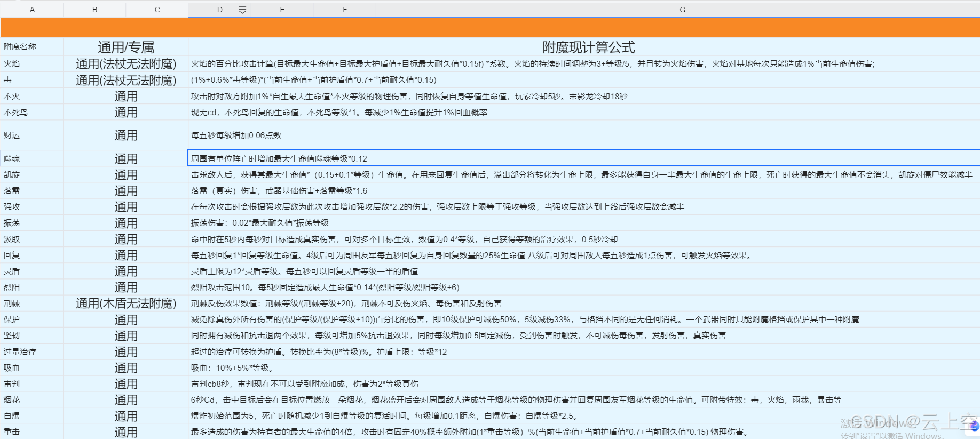Image resolution: width=980 pixels, height=439 pixels.
Task: Click the formula cell starting '超过的治疗可转换为护盾'
Action: [584, 352]
